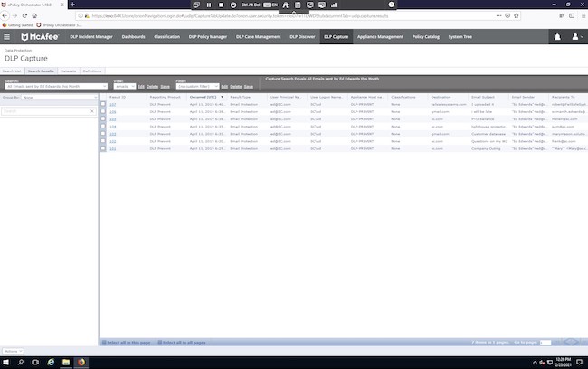Open File Explorer from taskbar
The image size is (588, 369).
coord(66,363)
